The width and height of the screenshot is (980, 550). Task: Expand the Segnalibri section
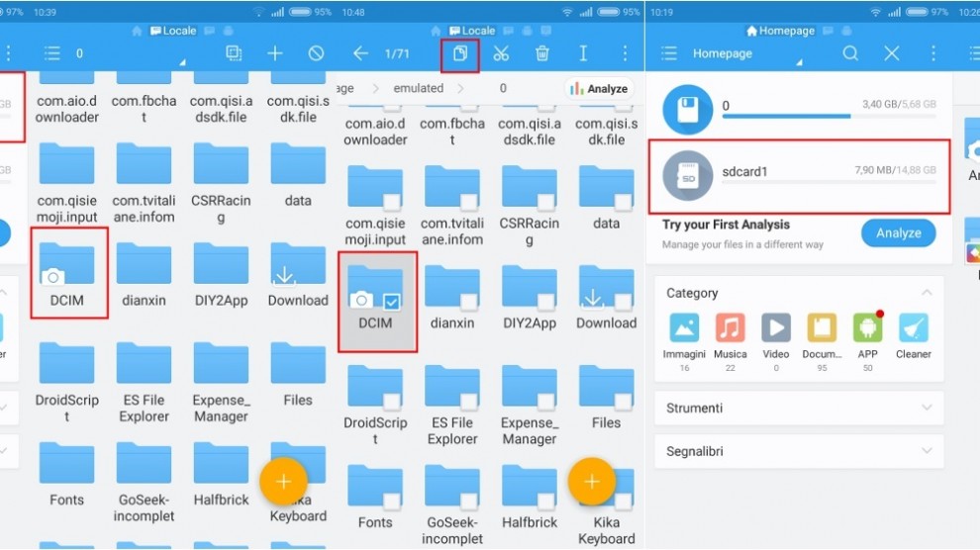pos(927,451)
